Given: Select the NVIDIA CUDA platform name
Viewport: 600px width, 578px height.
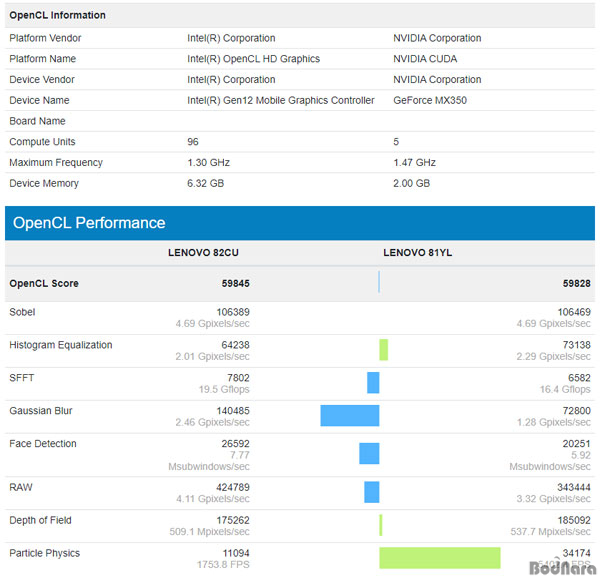Looking at the screenshot, I should pyautogui.click(x=425, y=59).
